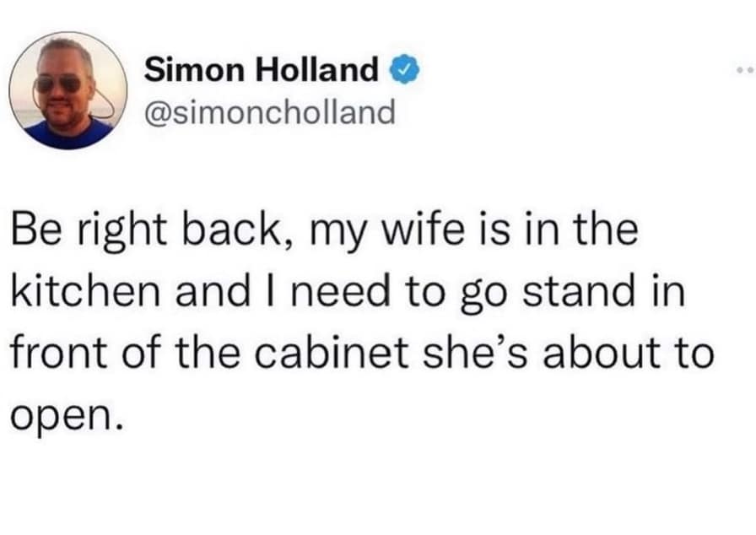Click the sunglasses in the avatar photo
Viewport: 756px width, 535px height.
[59, 84]
